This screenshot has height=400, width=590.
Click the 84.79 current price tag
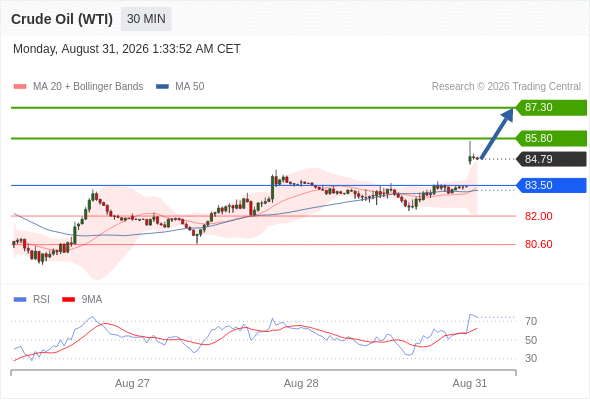click(x=551, y=159)
